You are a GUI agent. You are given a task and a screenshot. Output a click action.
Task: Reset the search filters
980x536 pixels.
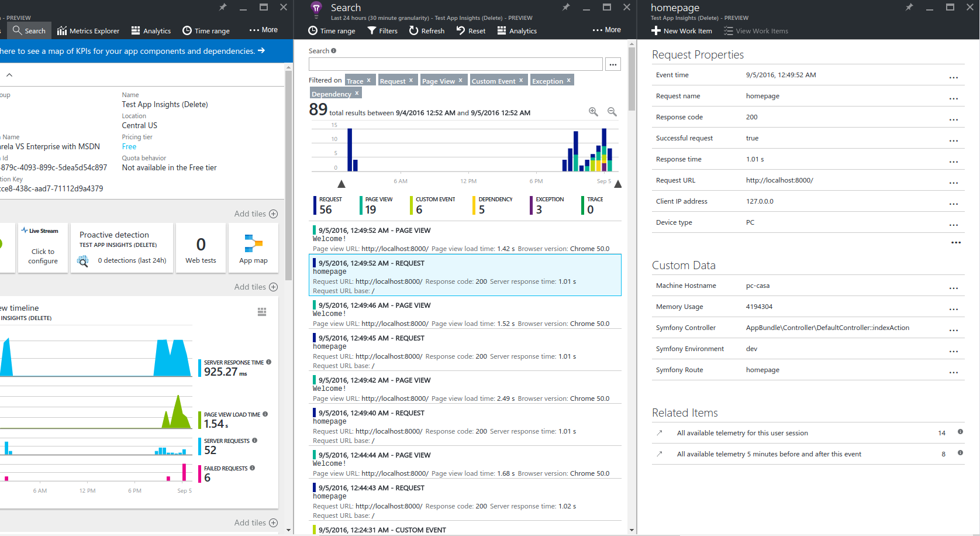[x=471, y=31]
